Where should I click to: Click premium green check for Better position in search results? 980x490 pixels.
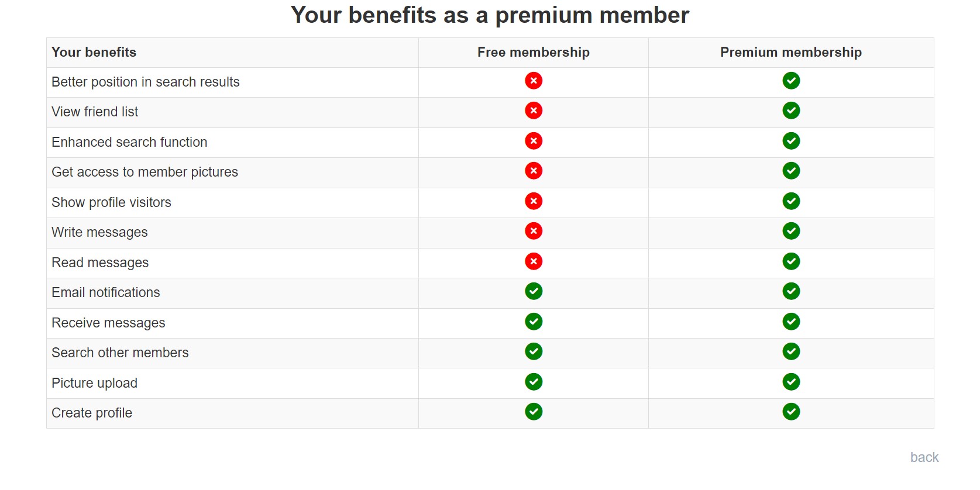791,81
